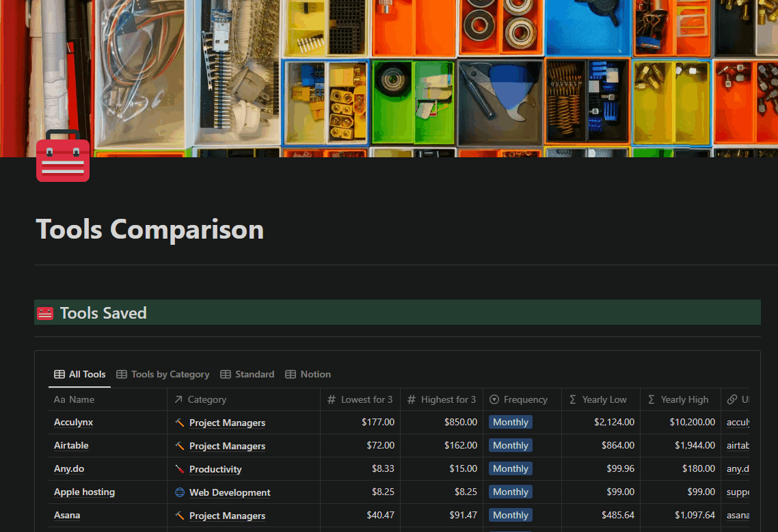Open the Yearly Low column header menu
778x532 pixels.
click(604, 400)
